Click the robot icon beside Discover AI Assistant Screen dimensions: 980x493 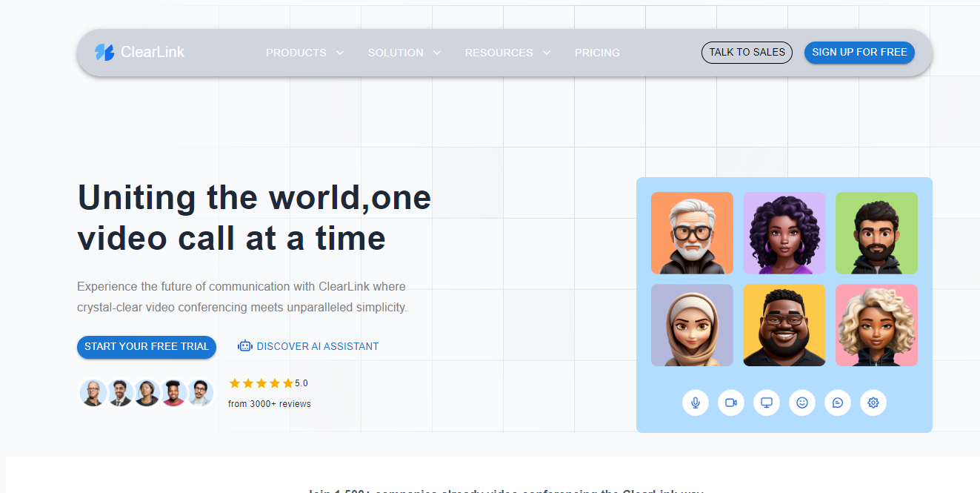point(245,346)
